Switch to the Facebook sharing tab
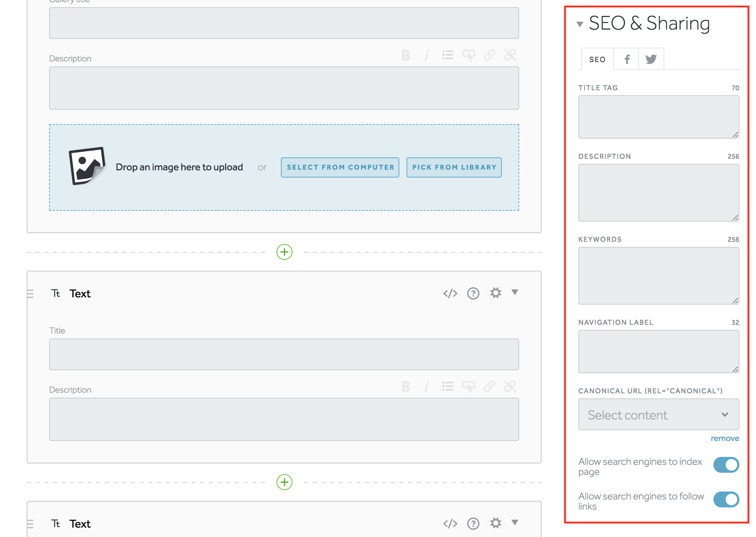Screen dimensions: 756x537 click(626, 59)
